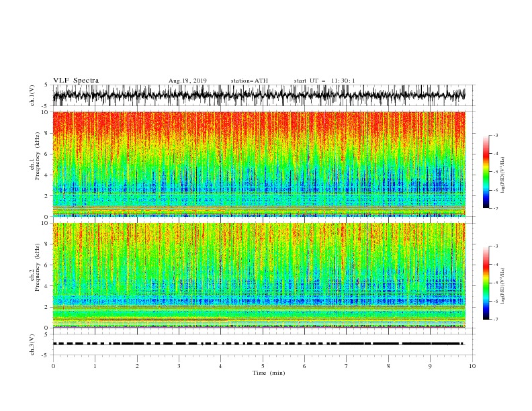The image size is (532, 411).
Task: Click the time axis tick label '7'
Action: tap(347, 366)
